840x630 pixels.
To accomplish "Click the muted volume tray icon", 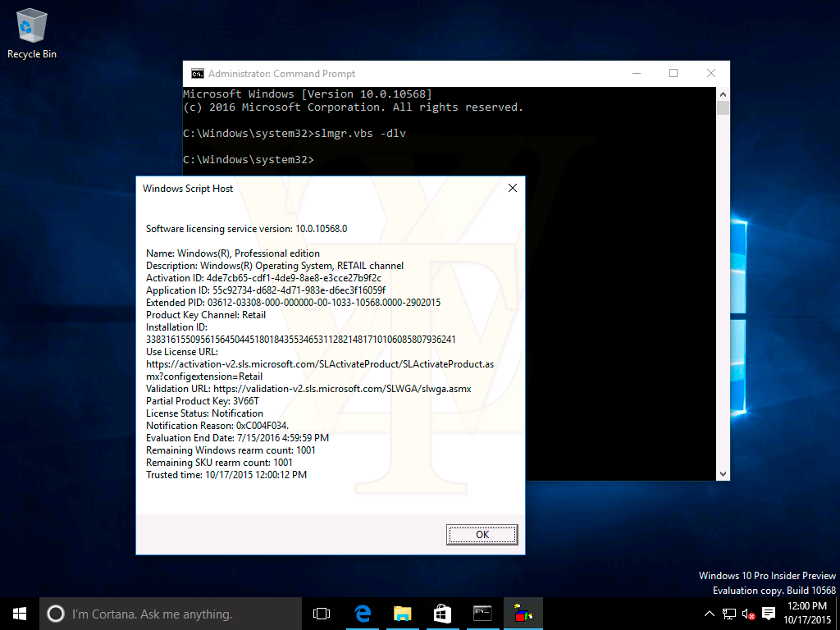I will click(x=748, y=614).
